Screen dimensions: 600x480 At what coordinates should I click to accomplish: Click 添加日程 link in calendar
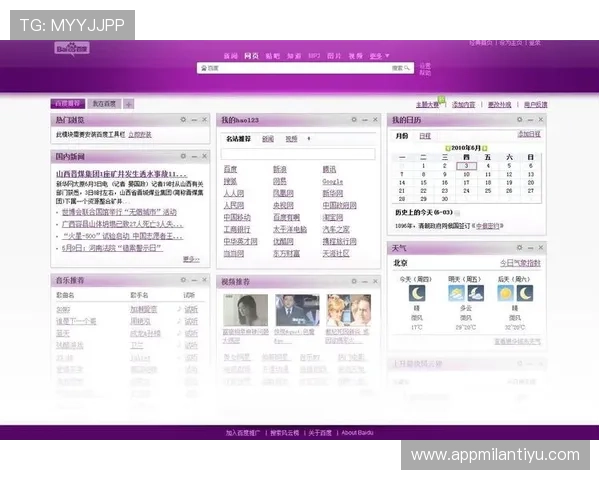coord(529,134)
